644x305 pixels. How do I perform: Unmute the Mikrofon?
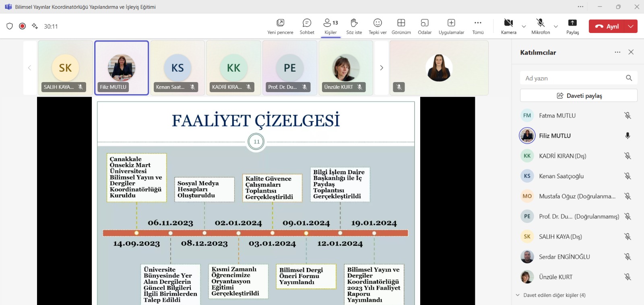[540, 26]
